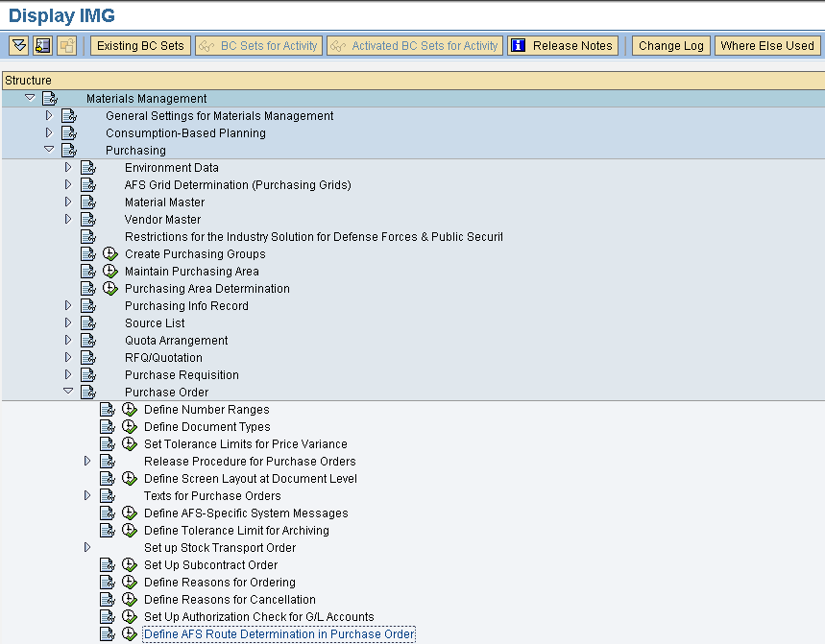The width and height of the screenshot is (825, 644).
Task: Open documentation icon beside Set Up Subcontract Order
Action: pyautogui.click(x=108, y=564)
